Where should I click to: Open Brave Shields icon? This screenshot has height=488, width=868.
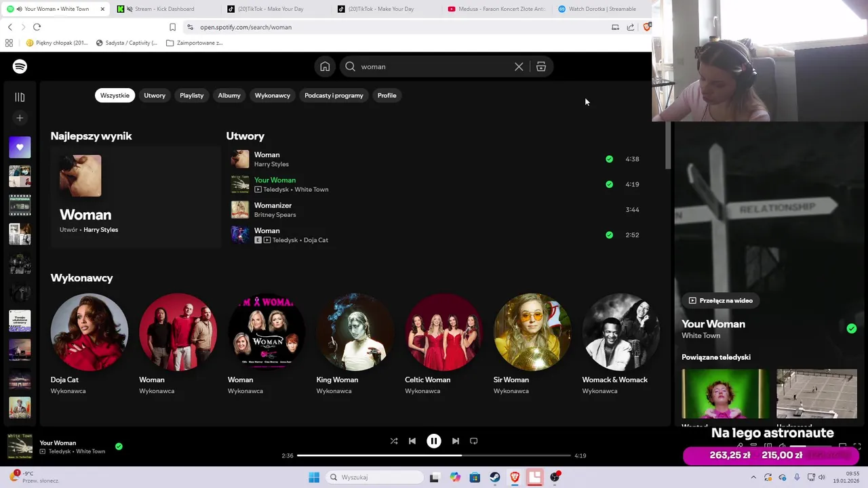point(646,27)
